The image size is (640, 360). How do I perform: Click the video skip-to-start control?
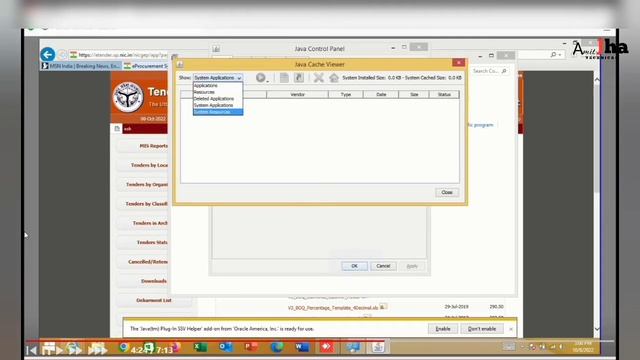pos(31,350)
